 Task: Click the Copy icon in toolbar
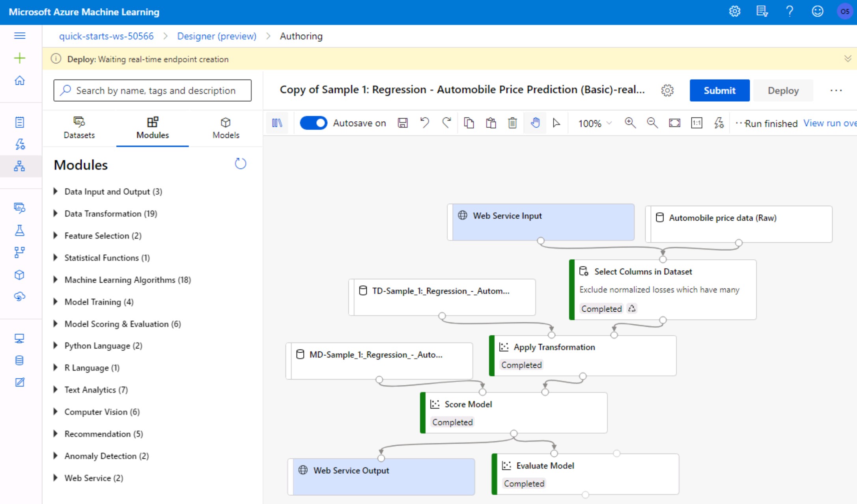pos(469,123)
